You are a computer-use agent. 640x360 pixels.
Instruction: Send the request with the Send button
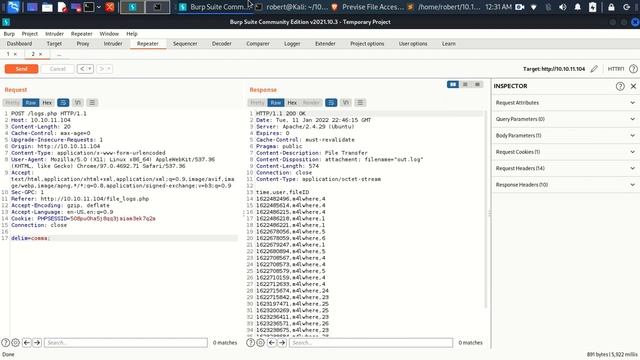21,69
